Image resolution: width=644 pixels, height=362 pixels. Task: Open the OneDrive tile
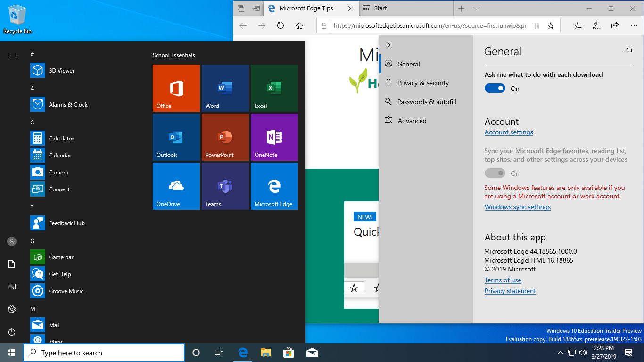(x=176, y=186)
